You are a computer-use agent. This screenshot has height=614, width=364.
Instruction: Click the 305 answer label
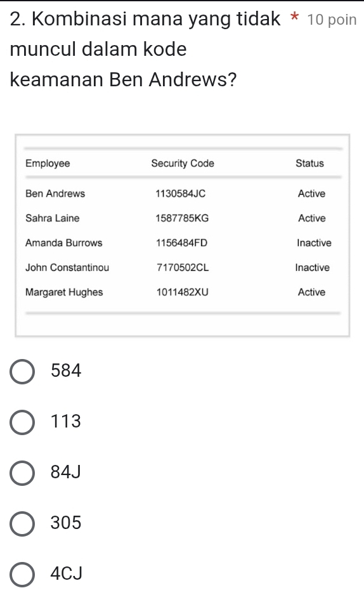tap(66, 523)
